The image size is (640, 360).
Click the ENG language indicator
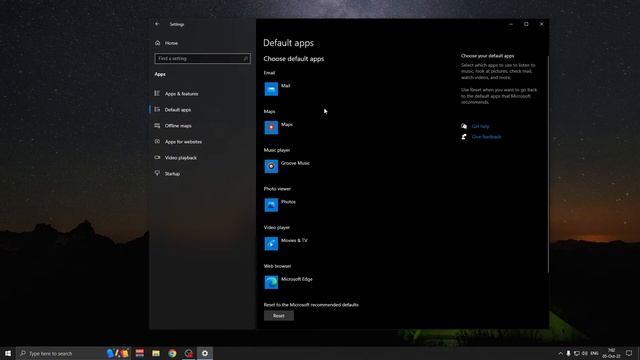[594, 353]
